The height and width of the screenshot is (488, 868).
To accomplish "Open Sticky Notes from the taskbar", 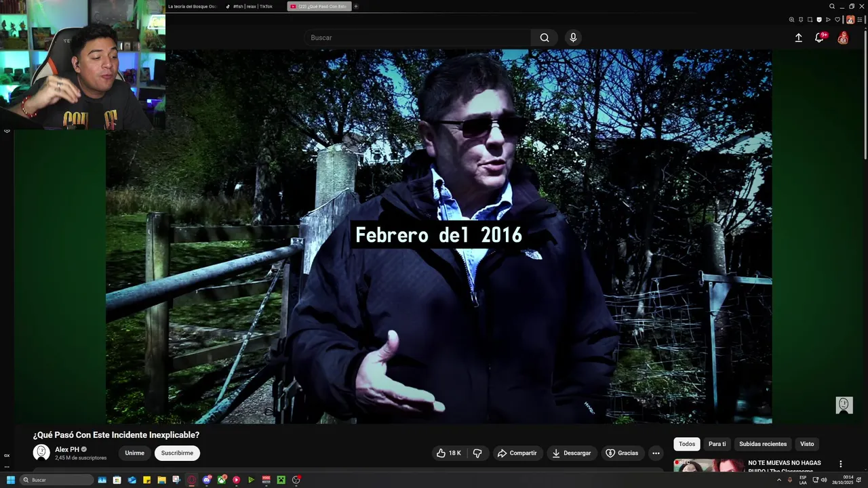I will coord(146,480).
